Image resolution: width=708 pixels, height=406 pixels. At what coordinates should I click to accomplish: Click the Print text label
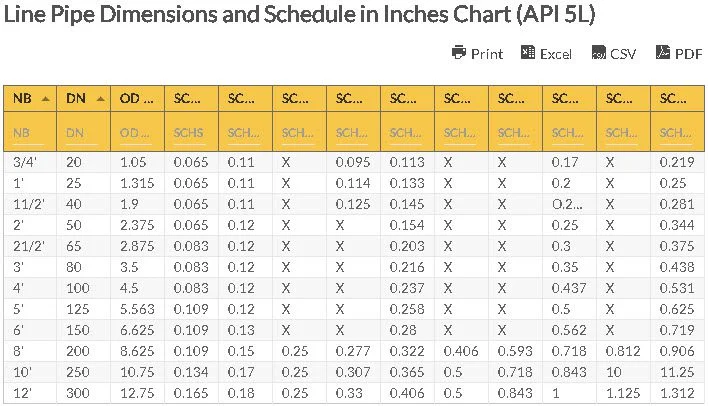point(487,54)
